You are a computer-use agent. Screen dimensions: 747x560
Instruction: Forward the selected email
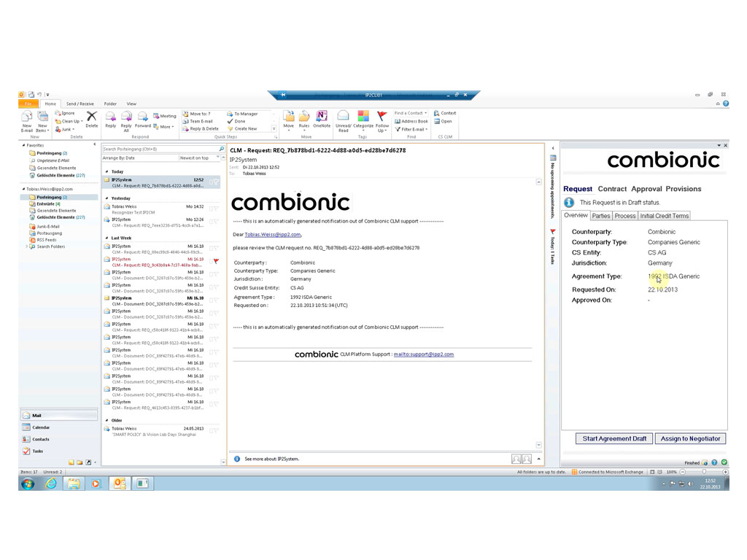142,119
